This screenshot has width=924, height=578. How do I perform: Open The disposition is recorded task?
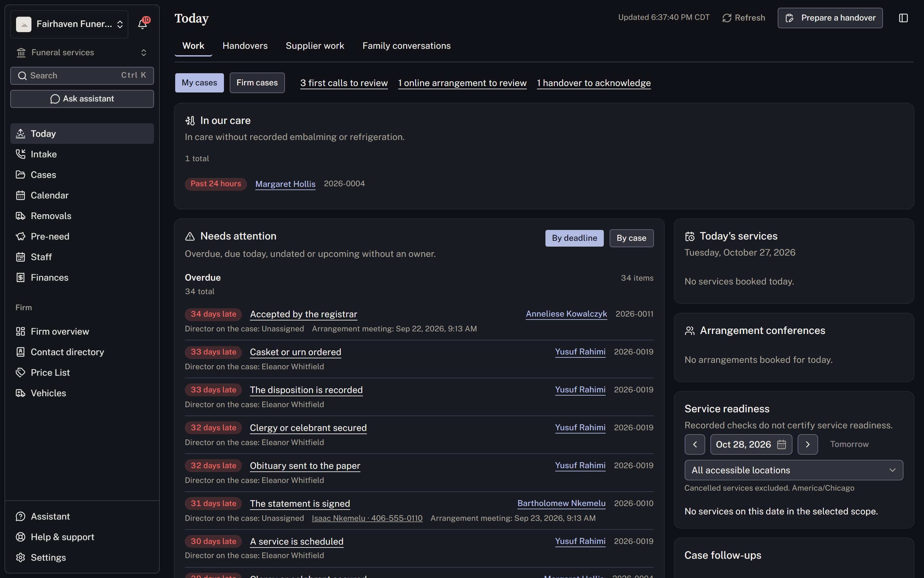pyautogui.click(x=306, y=390)
